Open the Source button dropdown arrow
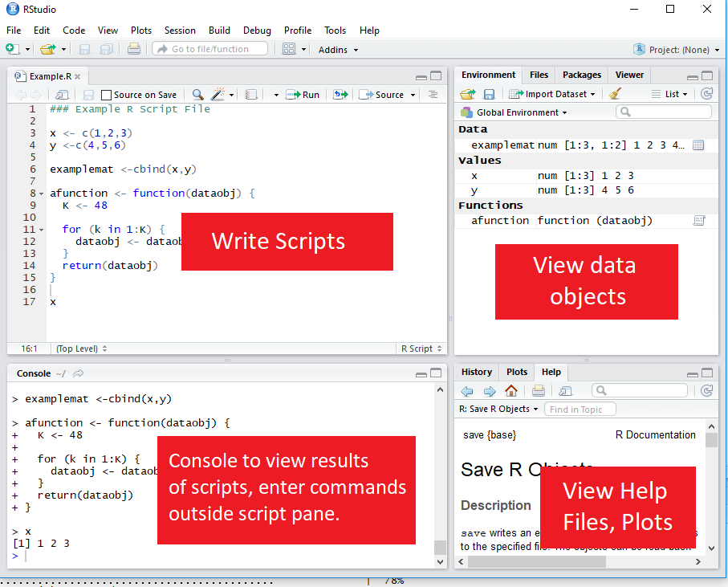The image size is (728, 587). (413, 96)
